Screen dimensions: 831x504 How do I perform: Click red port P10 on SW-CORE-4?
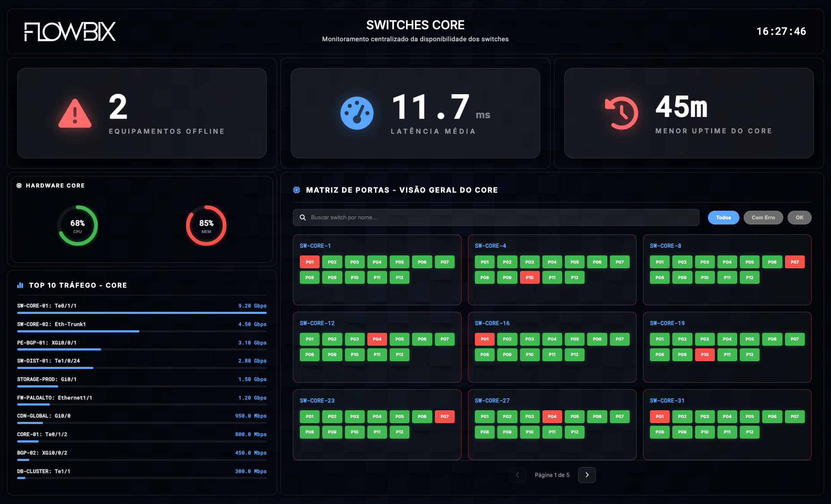[529, 277]
